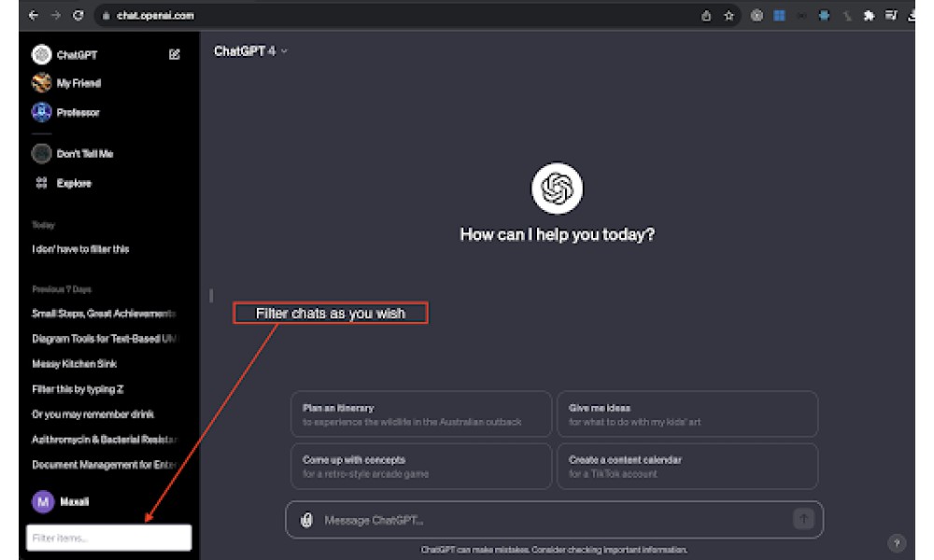Click the Explore grid icon

(x=42, y=183)
